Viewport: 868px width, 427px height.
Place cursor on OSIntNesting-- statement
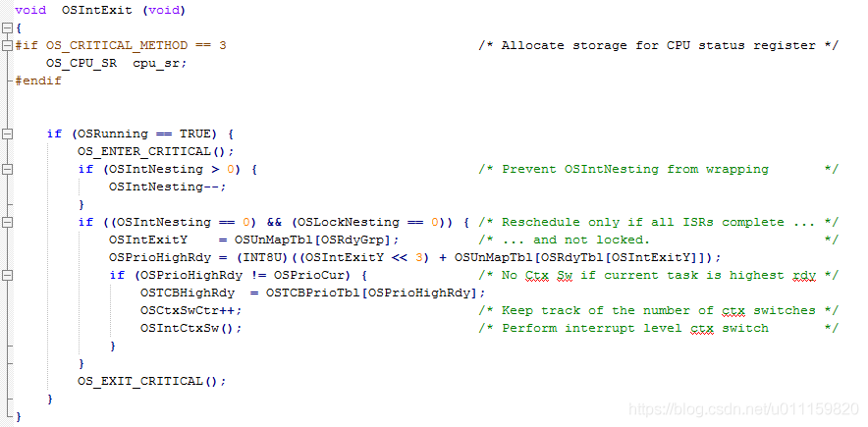point(167,187)
